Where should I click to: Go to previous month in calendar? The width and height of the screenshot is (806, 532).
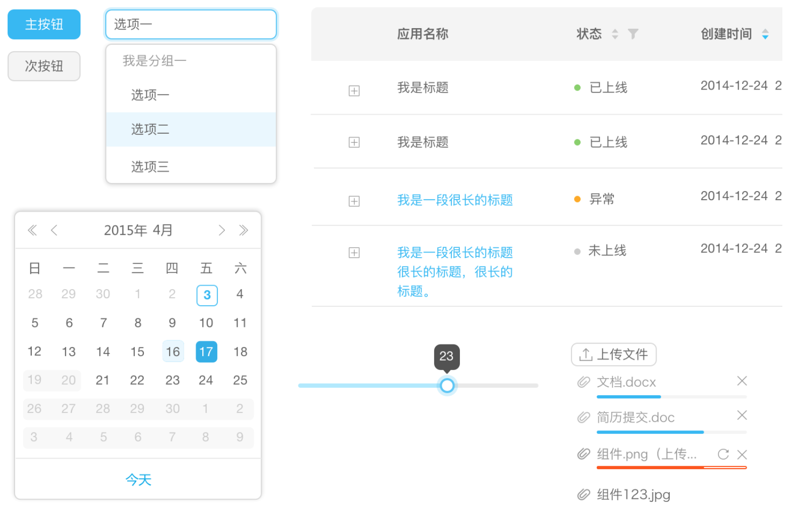point(54,230)
